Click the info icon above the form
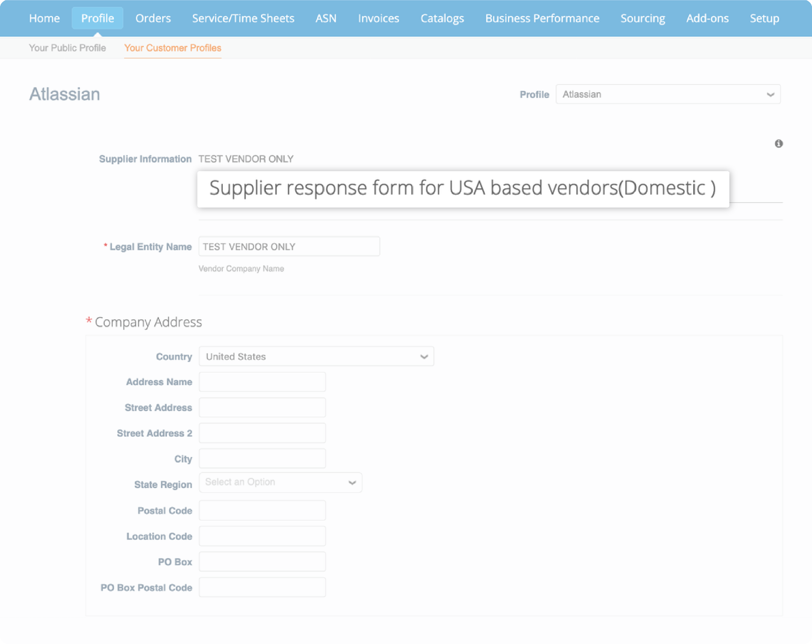 point(778,144)
